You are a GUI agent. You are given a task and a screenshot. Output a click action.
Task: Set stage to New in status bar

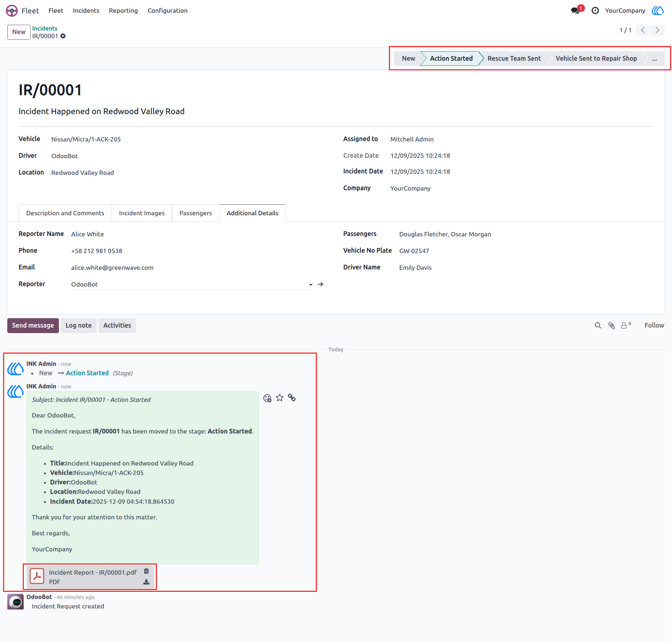[x=408, y=59]
